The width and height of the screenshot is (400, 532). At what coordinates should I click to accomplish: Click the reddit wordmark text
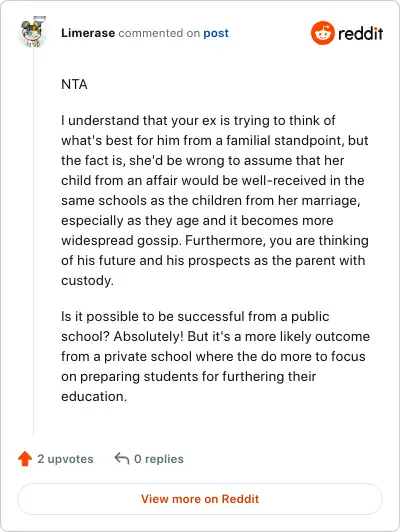[360, 33]
